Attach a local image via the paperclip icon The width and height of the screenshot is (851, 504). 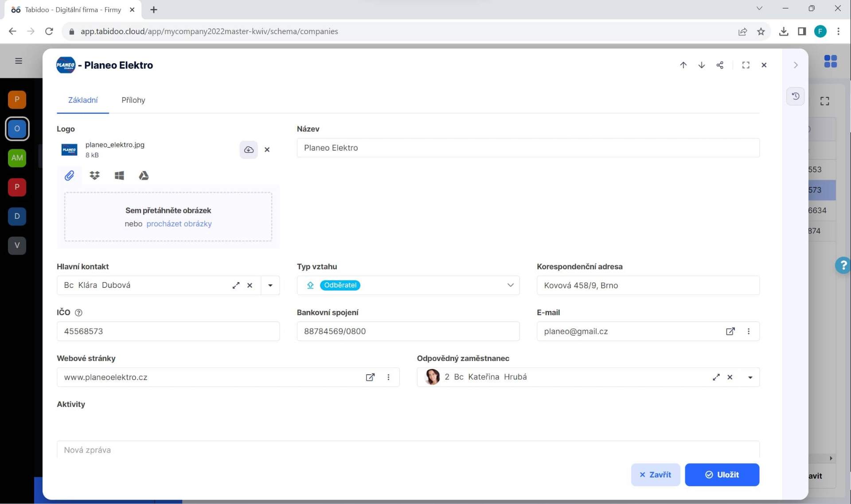70,175
